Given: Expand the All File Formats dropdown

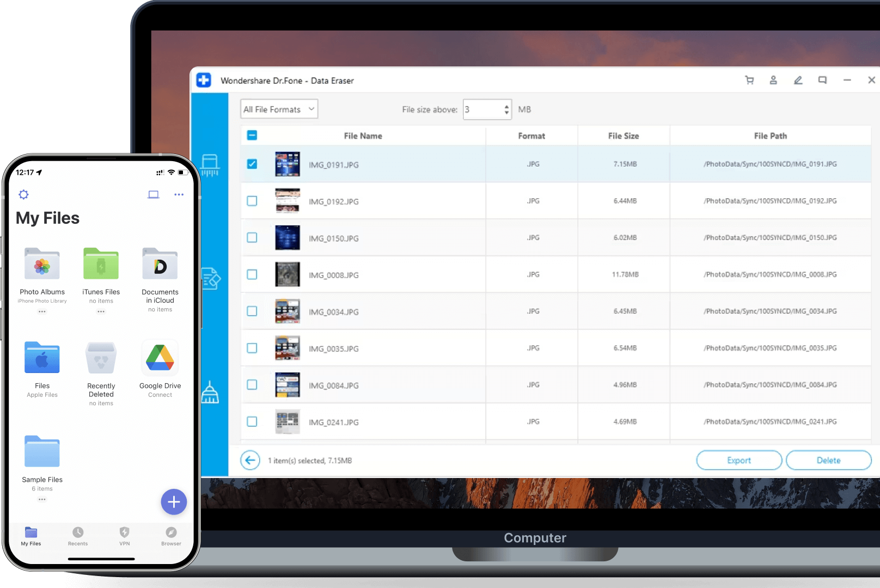Looking at the screenshot, I should pyautogui.click(x=279, y=109).
